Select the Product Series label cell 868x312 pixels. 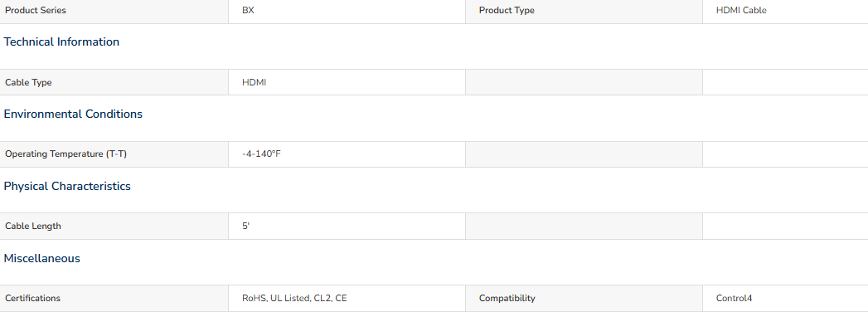pos(114,11)
